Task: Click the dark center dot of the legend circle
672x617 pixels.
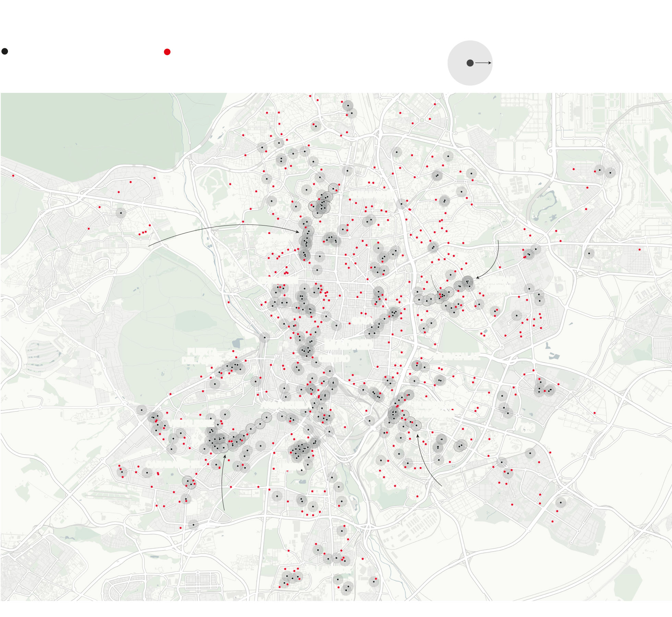Action: click(470, 63)
